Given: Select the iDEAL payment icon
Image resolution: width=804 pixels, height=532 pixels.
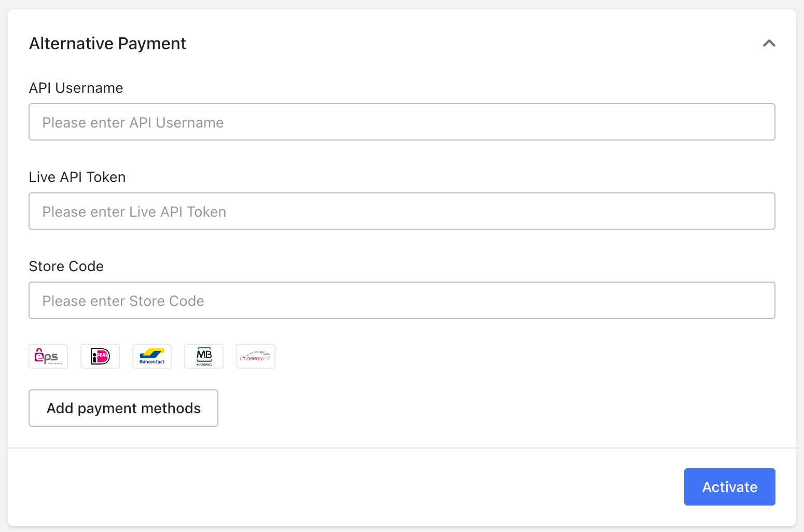Looking at the screenshot, I should pyautogui.click(x=100, y=356).
